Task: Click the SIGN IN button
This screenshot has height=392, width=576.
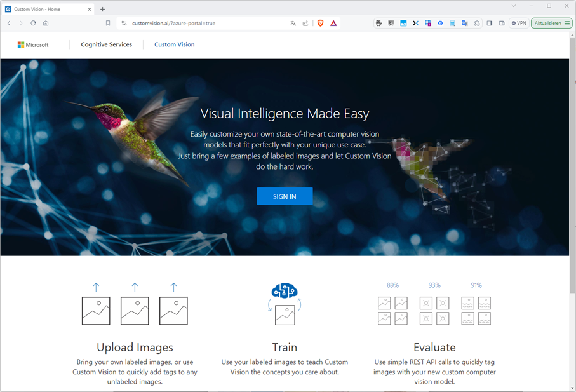Action: click(285, 196)
